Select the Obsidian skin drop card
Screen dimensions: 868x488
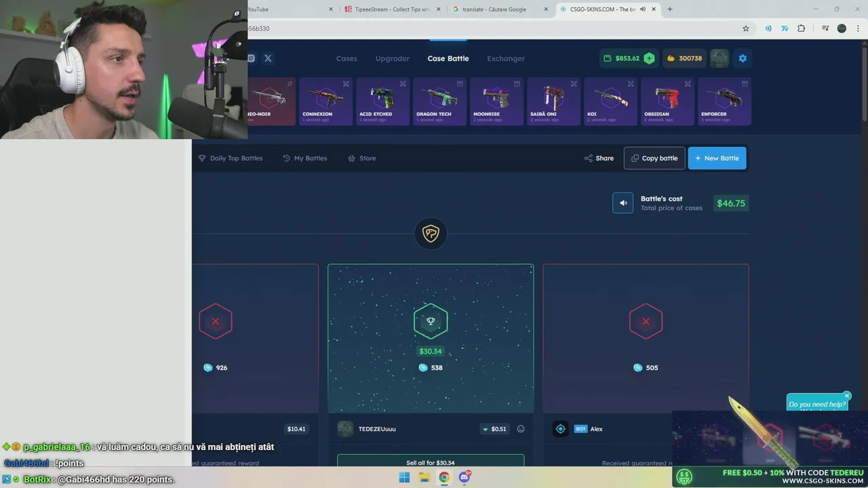(668, 101)
